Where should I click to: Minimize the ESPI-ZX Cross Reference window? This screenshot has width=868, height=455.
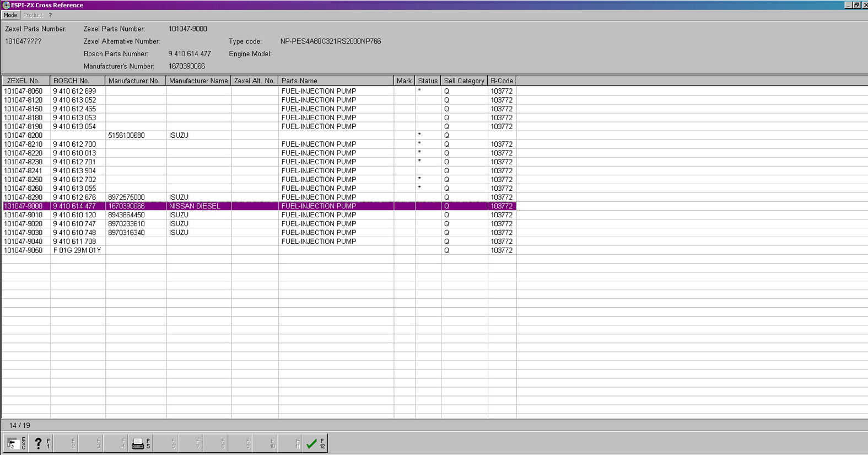pos(848,5)
